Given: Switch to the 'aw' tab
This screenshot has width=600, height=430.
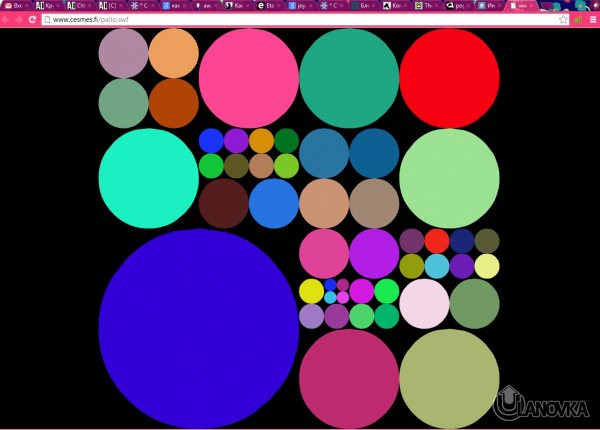Looking at the screenshot, I should pos(205,5).
